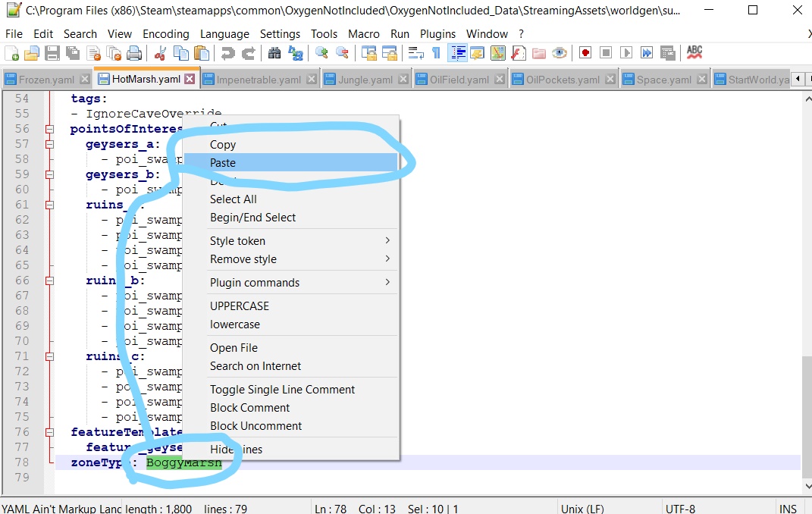Start macro recording with red dot icon
This screenshot has height=514, width=812.
pyautogui.click(x=585, y=53)
